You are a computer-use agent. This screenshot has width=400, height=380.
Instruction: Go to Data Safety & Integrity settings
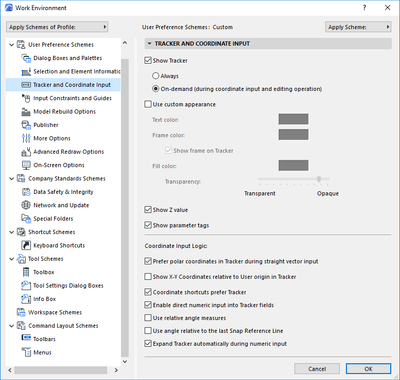63,192
